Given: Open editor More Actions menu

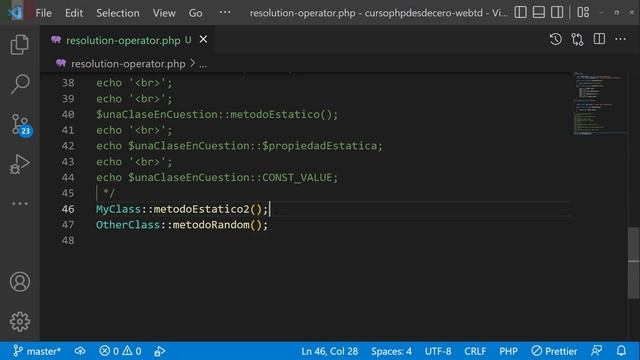Looking at the screenshot, I should coord(620,39).
